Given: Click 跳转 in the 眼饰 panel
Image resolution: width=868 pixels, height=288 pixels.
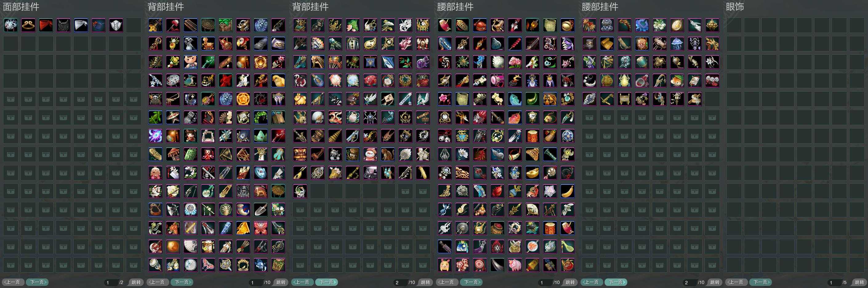Looking at the screenshot, I should tap(859, 282).
